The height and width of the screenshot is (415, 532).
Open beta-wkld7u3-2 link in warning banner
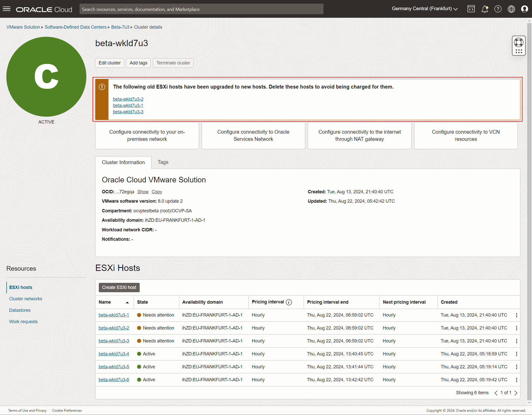point(128,99)
